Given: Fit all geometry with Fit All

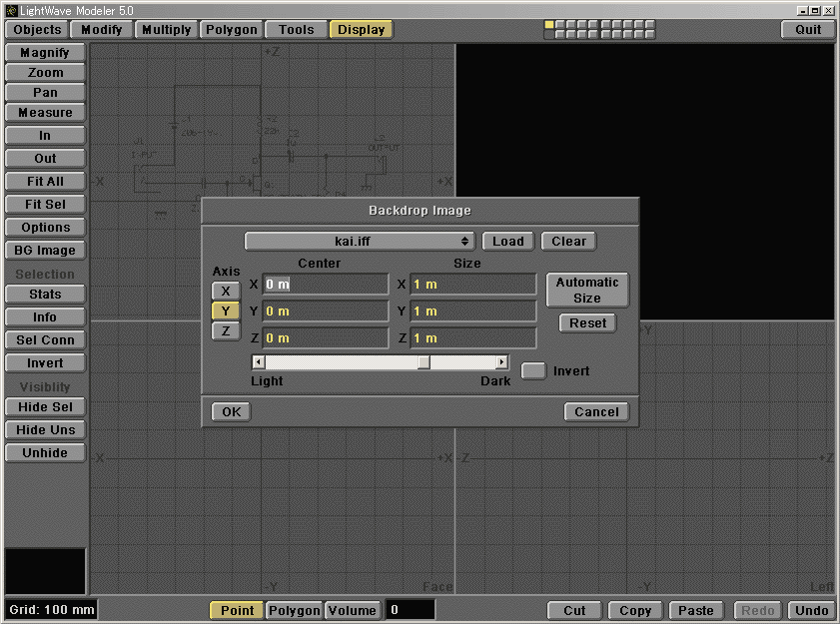Looking at the screenshot, I should [x=44, y=181].
